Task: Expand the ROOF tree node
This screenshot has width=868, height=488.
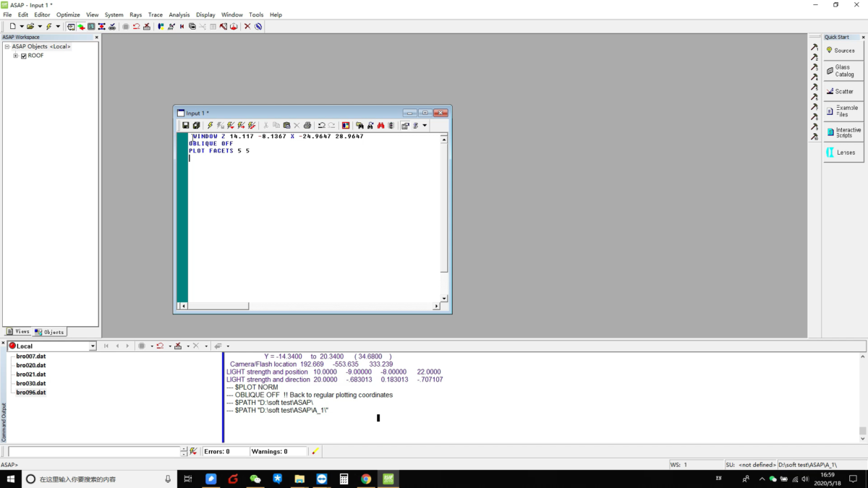Action: (15, 56)
